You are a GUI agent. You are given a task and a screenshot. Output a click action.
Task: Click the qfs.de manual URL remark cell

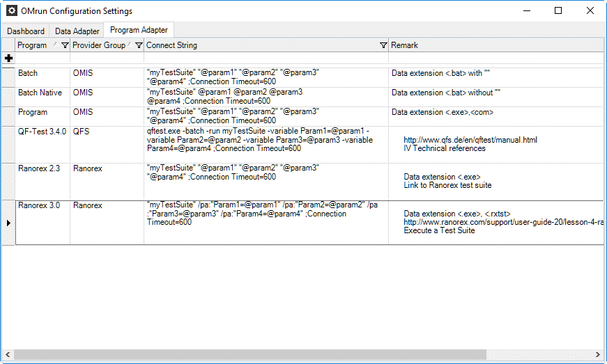coord(496,145)
